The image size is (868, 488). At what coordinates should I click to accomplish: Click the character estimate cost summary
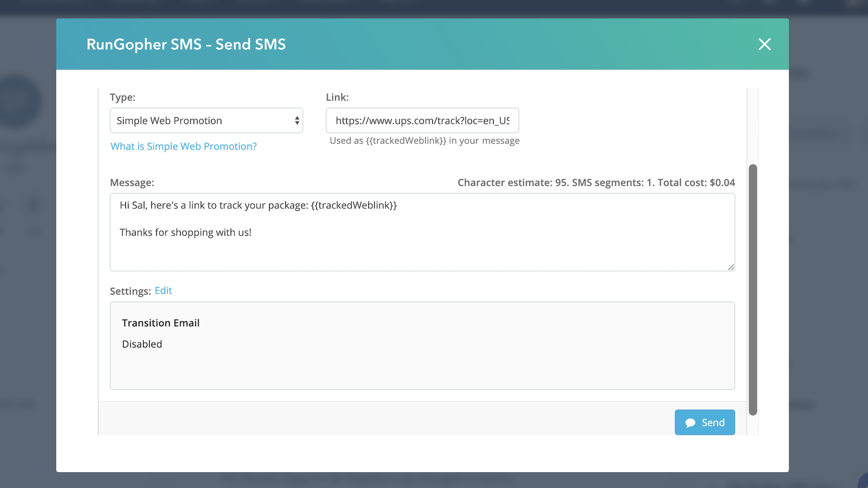(x=596, y=183)
